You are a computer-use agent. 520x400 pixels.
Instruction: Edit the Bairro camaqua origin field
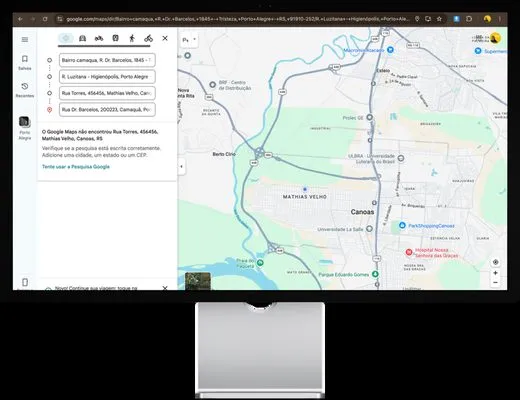click(x=107, y=60)
